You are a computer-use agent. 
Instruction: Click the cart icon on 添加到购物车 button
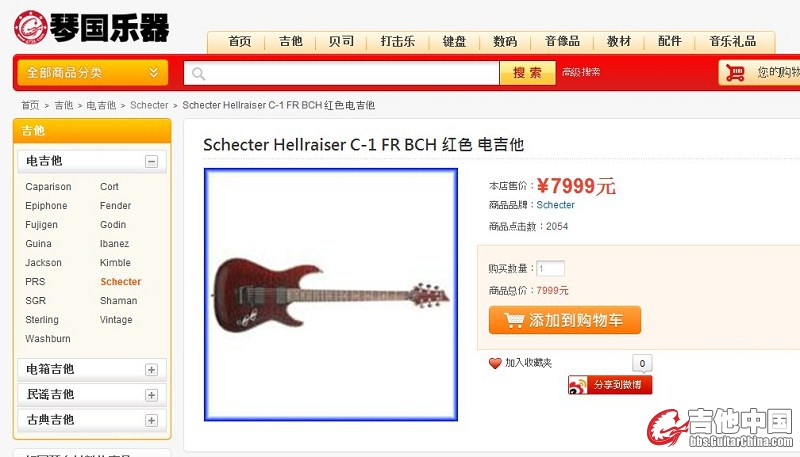pyautogui.click(x=514, y=320)
